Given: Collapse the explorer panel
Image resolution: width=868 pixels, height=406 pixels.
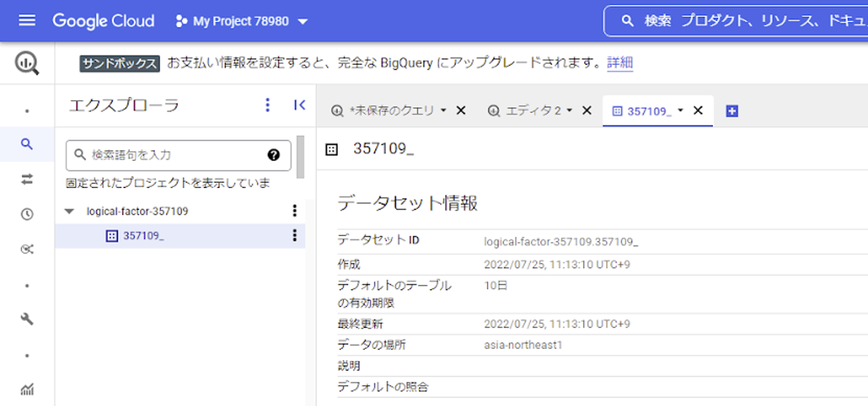Looking at the screenshot, I should coord(299,105).
